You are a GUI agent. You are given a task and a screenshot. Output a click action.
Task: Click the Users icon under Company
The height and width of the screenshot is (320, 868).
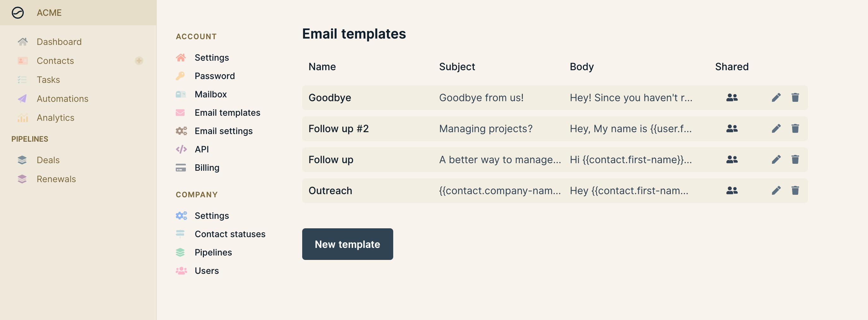(181, 270)
